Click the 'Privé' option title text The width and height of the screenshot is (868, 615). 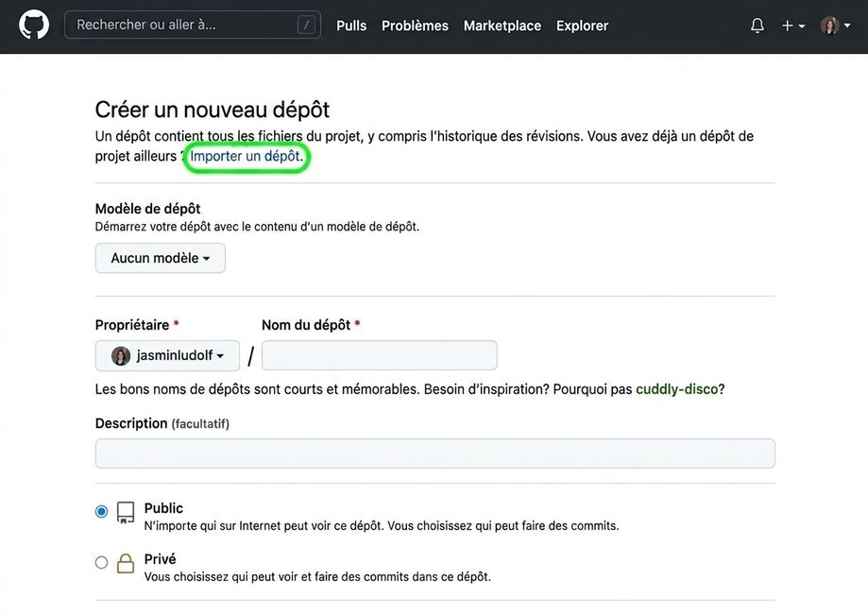(160, 559)
